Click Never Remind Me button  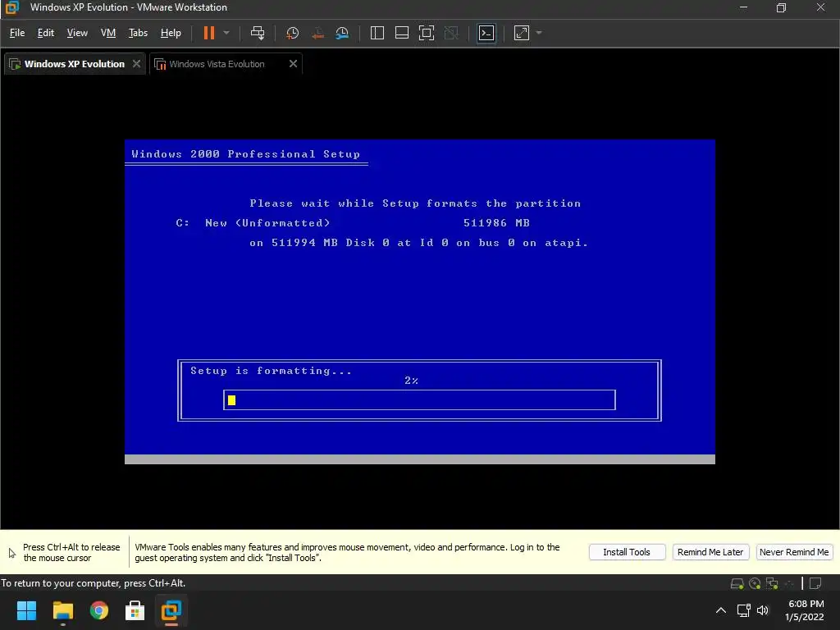coord(794,552)
